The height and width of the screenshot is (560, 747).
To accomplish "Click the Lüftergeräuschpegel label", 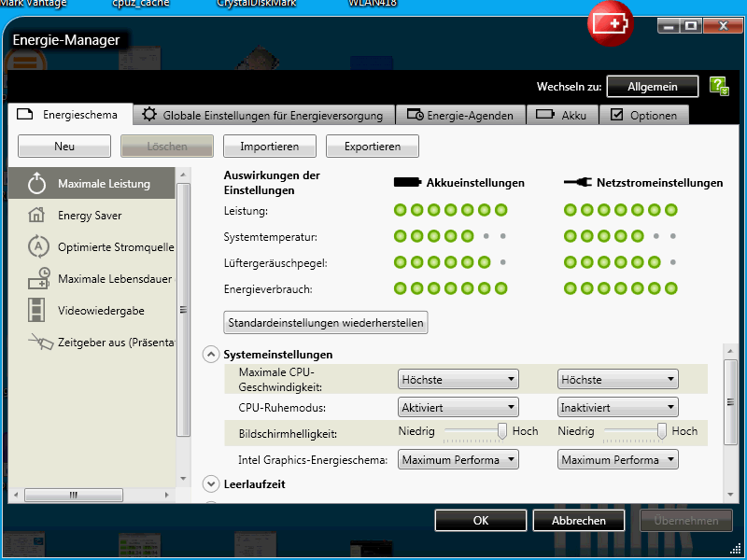I will pos(275,263).
